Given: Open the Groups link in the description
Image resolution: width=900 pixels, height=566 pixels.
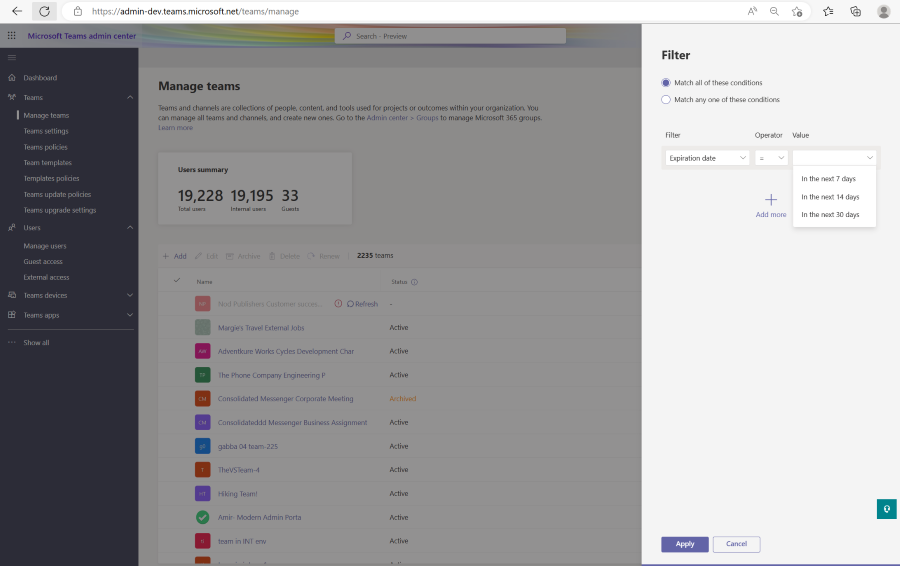Looking at the screenshot, I should coord(427,118).
